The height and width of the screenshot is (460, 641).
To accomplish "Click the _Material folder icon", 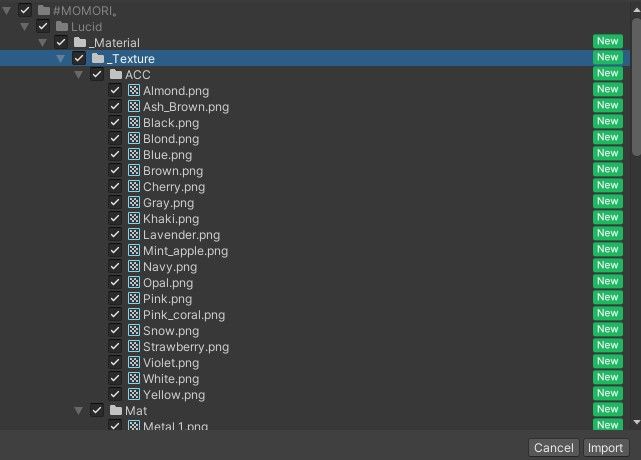I will (80, 42).
